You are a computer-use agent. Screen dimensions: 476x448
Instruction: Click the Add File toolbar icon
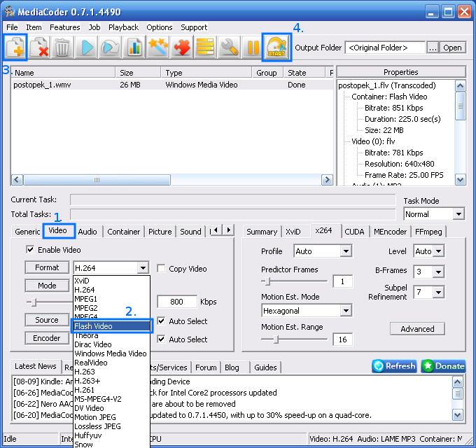(x=15, y=48)
